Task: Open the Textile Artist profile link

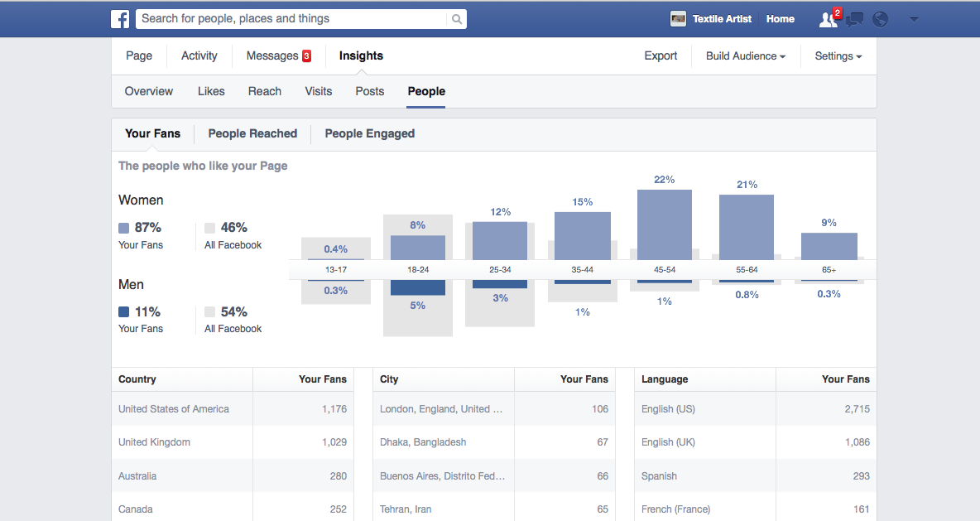Action: click(722, 19)
